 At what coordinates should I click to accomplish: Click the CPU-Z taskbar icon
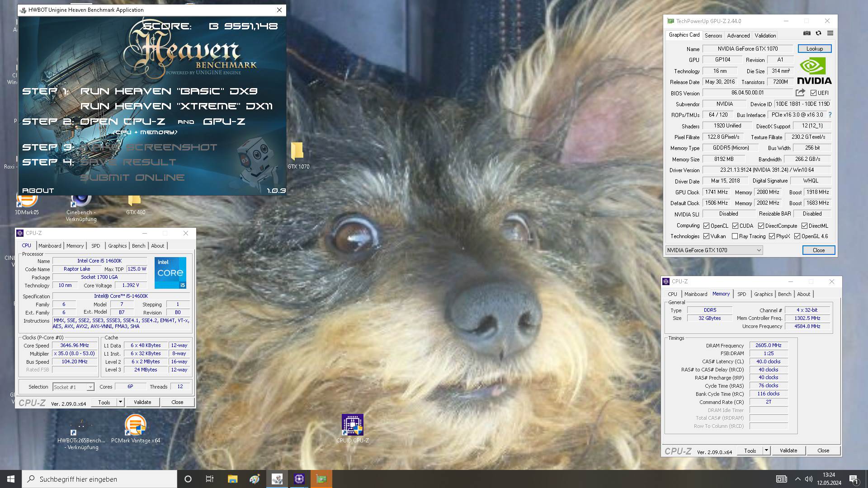(x=299, y=479)
